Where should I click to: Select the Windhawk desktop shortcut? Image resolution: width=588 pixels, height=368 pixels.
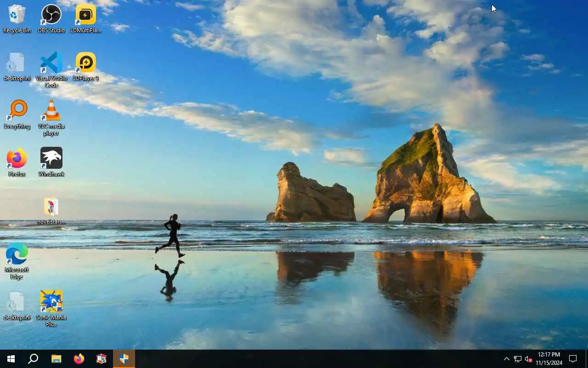pos(51,162)
